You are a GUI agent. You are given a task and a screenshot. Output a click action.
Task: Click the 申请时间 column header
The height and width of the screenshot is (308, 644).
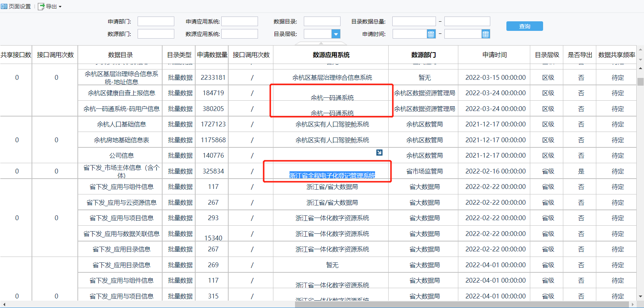(x=495, y=55)
